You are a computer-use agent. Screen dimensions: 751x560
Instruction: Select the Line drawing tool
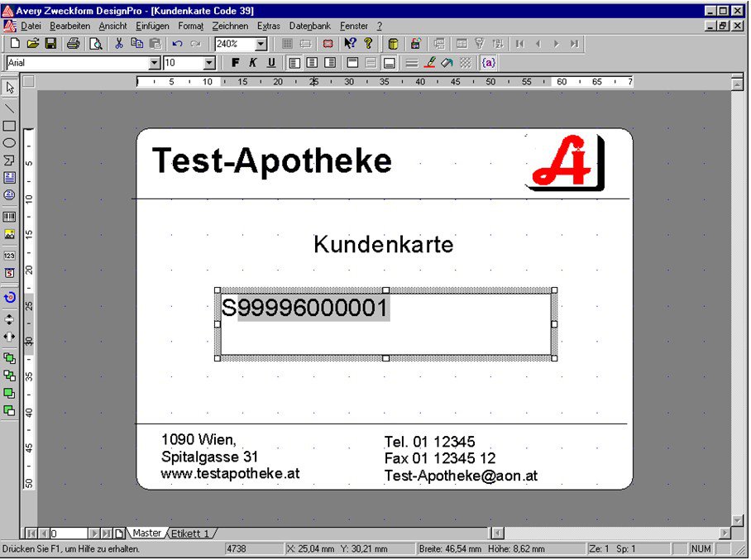(10, 108)
